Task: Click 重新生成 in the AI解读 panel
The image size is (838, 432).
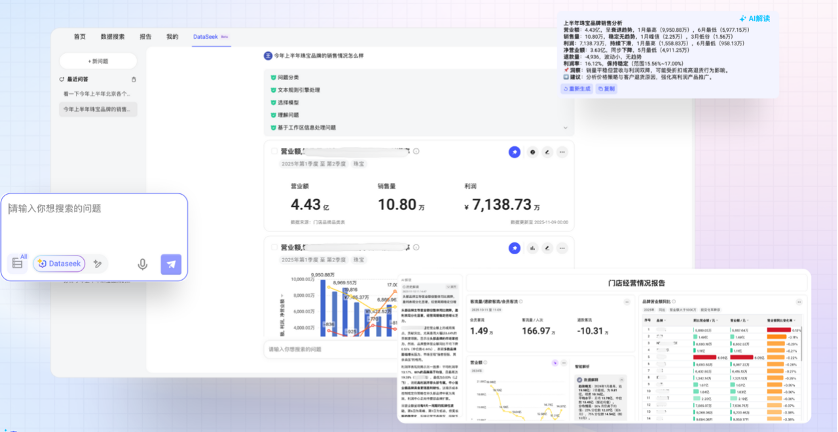Action: pyautogui.click(x=579, y=89)
